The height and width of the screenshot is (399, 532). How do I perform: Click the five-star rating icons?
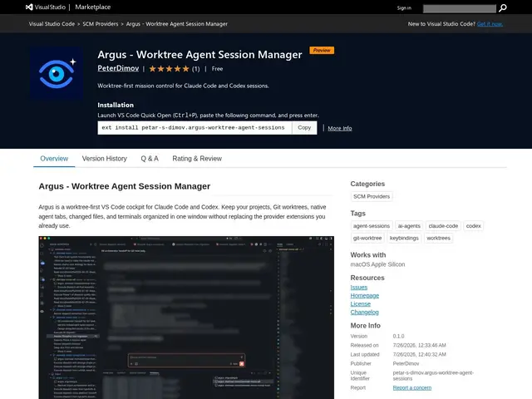[169, 69]
